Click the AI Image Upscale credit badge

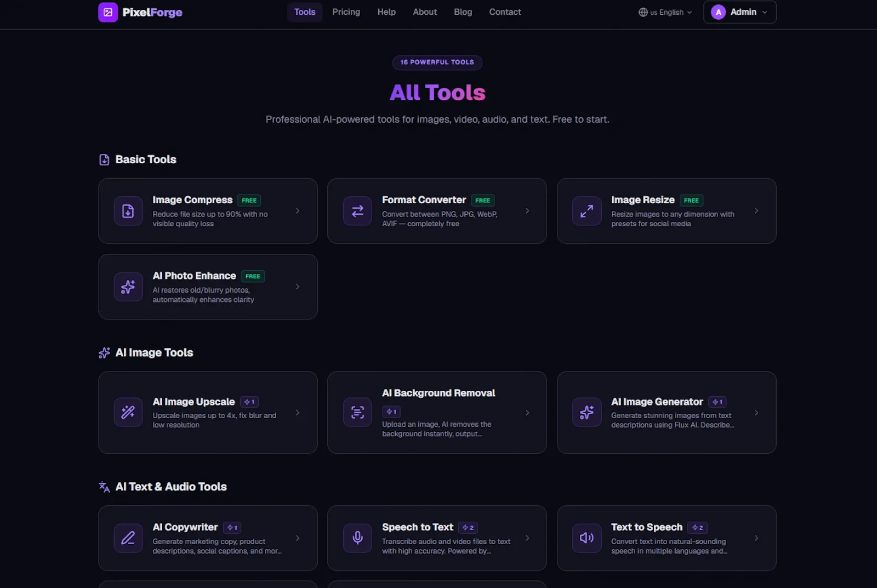249,402
